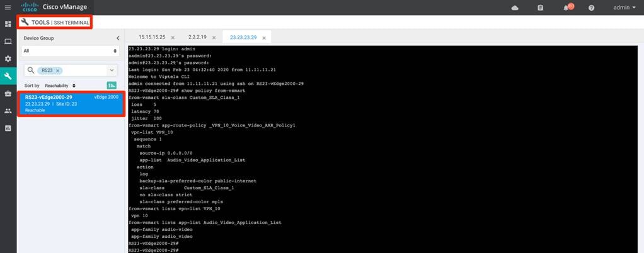Viewport: 644px width, 253px height.
Task: Remove the RS23 search filter tag
Action: (x=58, y=70)
